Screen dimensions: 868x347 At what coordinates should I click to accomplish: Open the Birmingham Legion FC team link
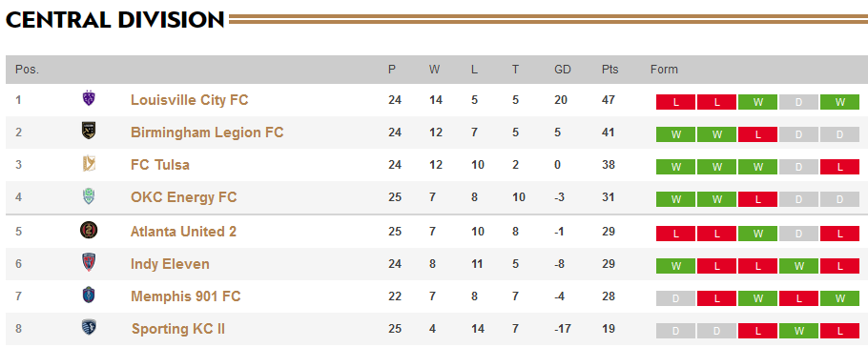(207, 133)
